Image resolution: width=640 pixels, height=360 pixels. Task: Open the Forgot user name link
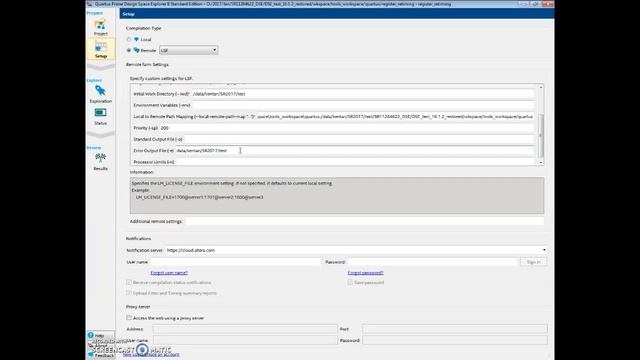pyautogui.click(x=169, y=273)
